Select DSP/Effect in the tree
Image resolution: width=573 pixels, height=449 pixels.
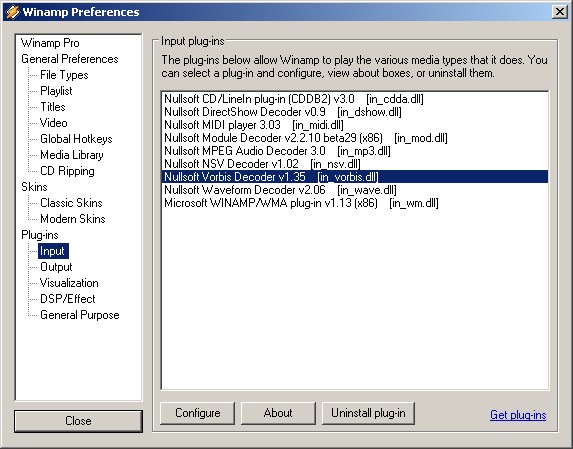click(68, 299)
